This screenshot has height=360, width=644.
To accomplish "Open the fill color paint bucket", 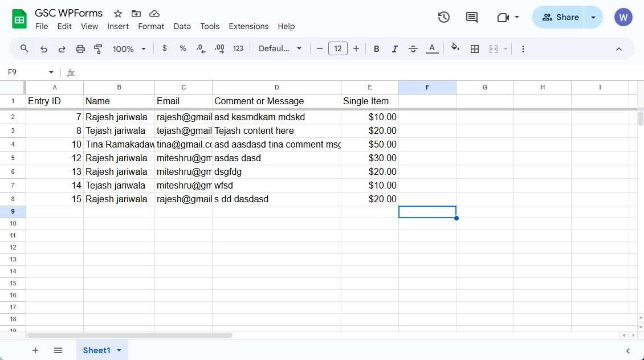I will coord(455,48).
